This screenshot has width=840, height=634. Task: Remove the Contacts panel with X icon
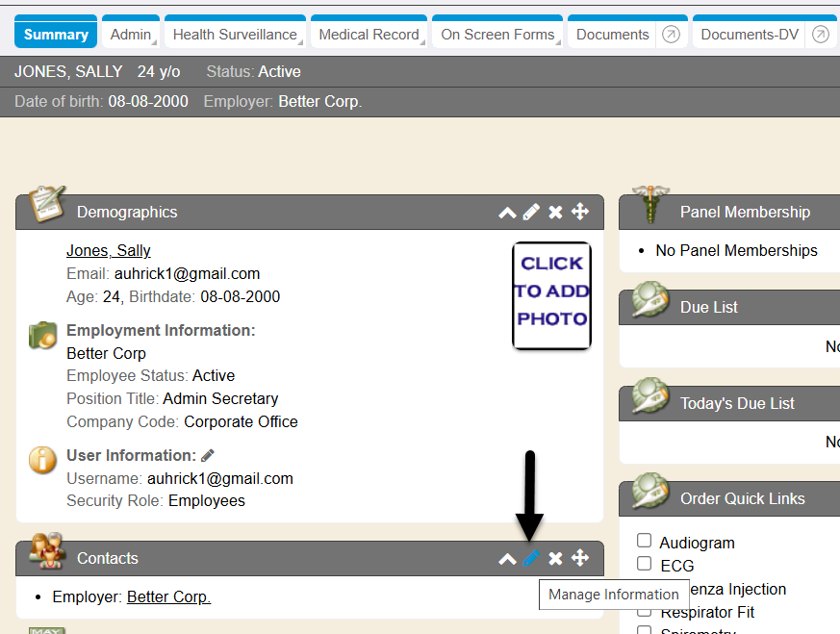[x=555, y=558]
